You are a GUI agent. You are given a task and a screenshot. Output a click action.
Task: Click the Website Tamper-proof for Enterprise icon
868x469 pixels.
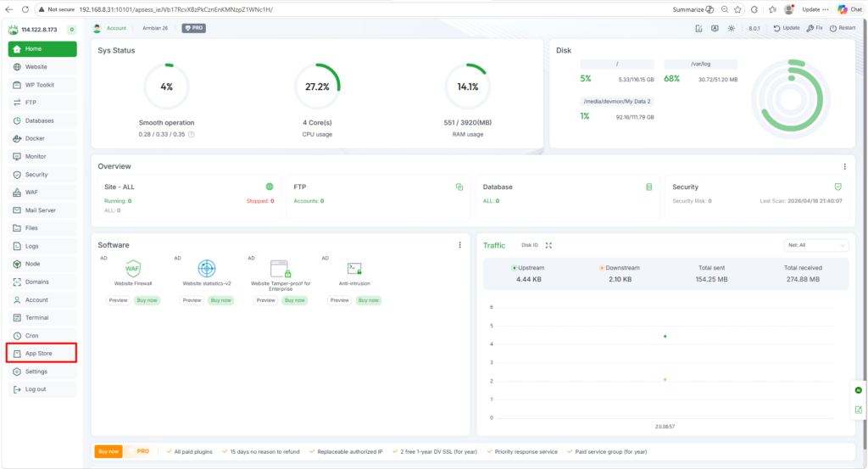tap(281, 269)
